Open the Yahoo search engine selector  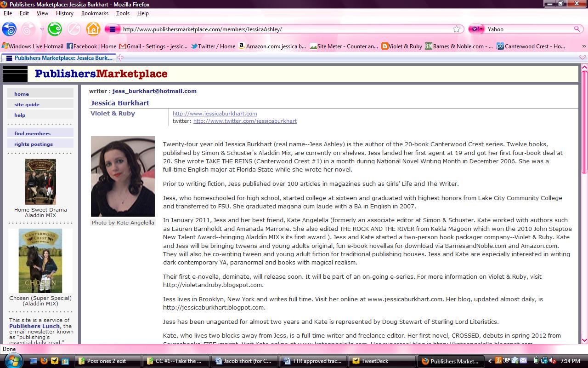coord(476,29)
